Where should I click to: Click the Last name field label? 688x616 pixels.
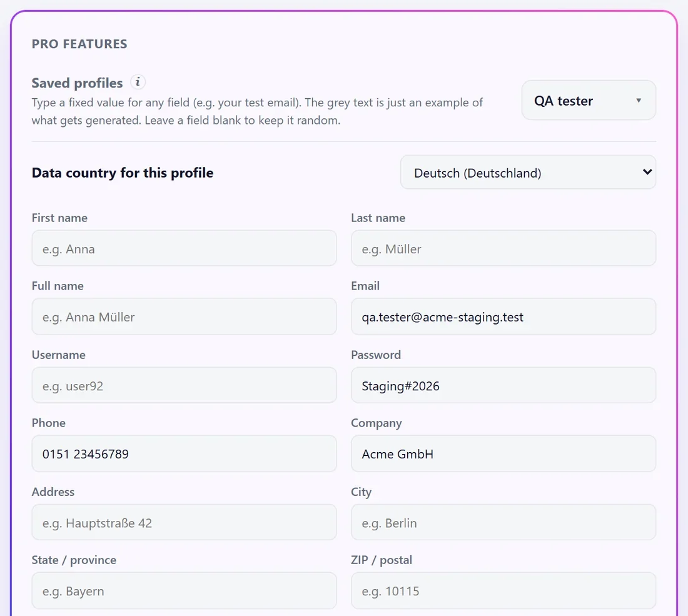(x=378, y=218)
